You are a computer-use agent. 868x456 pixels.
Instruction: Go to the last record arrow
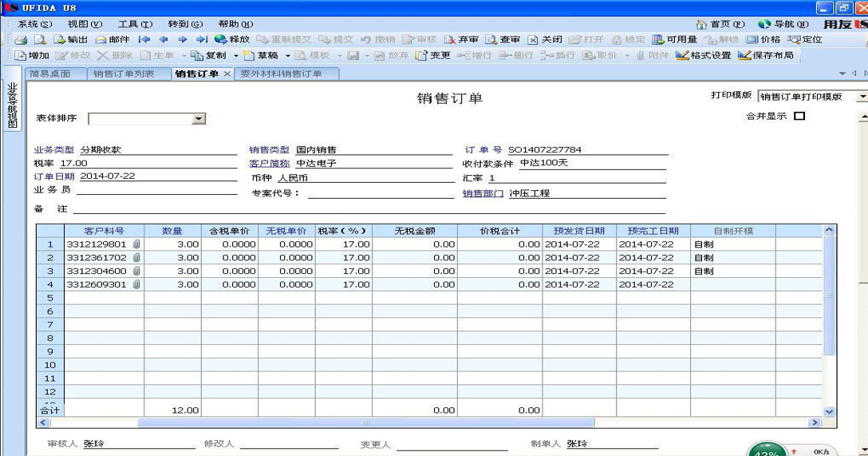point(202,40)
